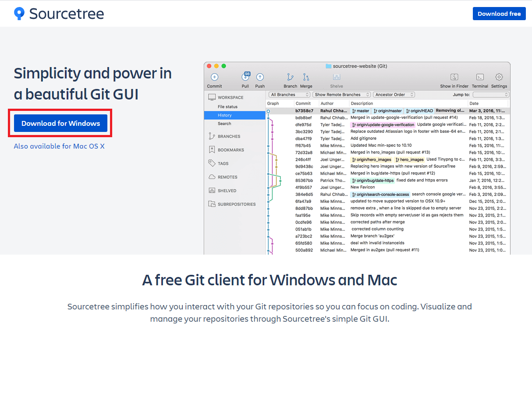Click the SUBREPOSITORIES folder icon in the sidebar
Viewport: 532px width, 394px height.
coord(212,204)
